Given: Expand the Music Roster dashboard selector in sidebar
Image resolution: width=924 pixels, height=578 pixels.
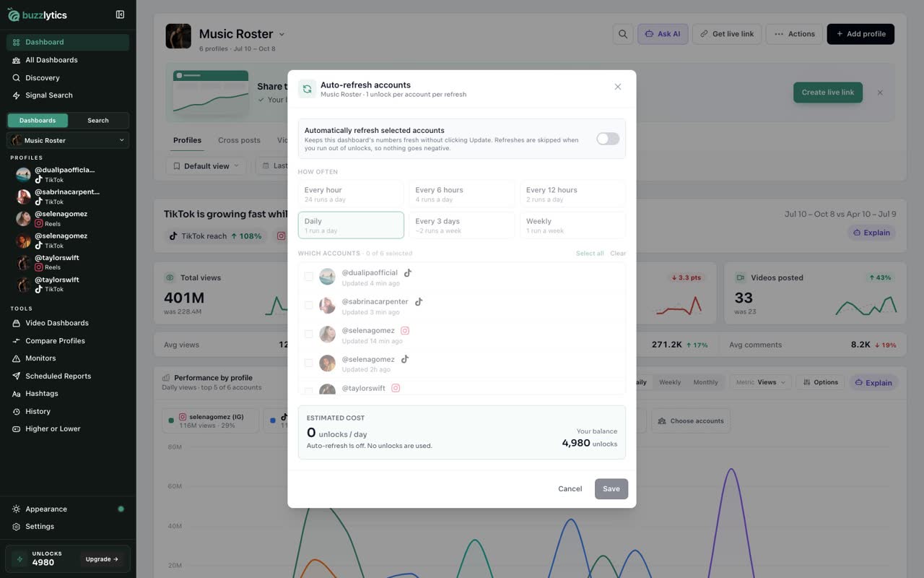Looking at the screenshot, I should pyautogui.click(x=68, y=140).
